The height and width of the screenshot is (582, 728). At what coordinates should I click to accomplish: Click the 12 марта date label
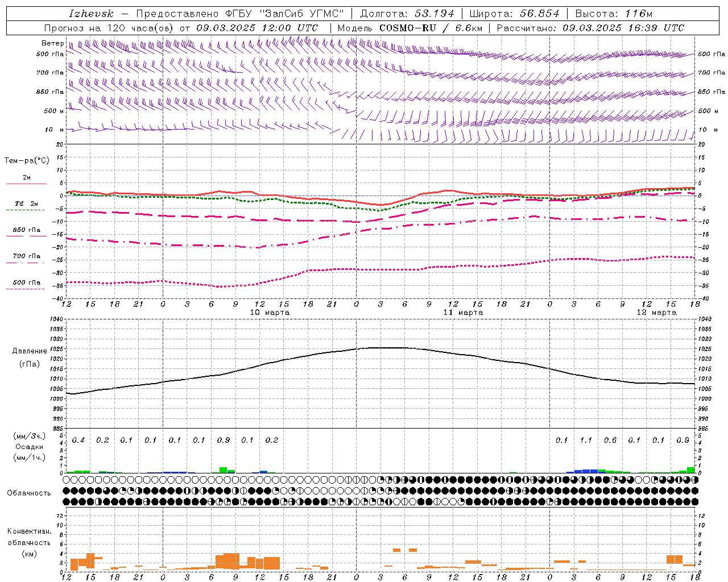click(x=656, y=313)
